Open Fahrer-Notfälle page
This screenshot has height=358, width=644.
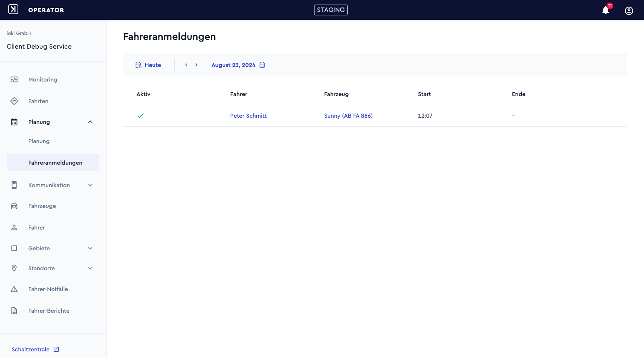point(48,289)
